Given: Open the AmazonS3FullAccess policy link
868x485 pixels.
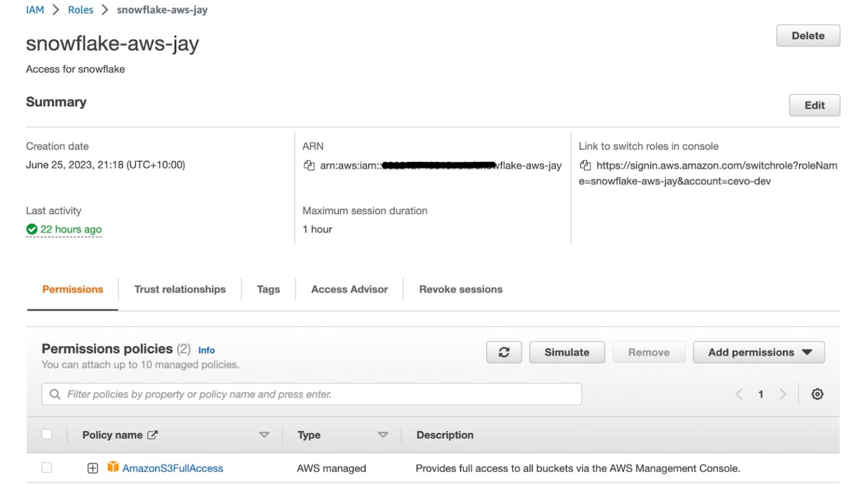Looking at the screenshot, I should point(172,467).
